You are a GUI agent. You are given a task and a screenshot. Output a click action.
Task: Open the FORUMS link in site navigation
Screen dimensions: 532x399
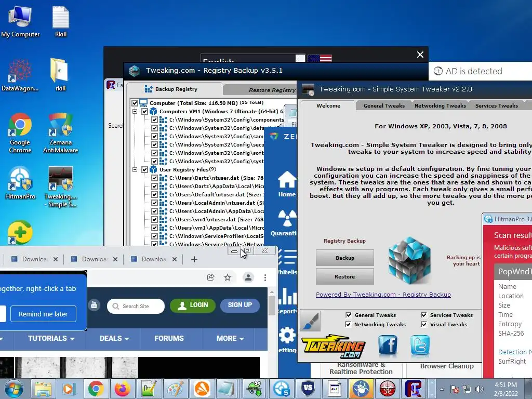[x=169, y=338]
